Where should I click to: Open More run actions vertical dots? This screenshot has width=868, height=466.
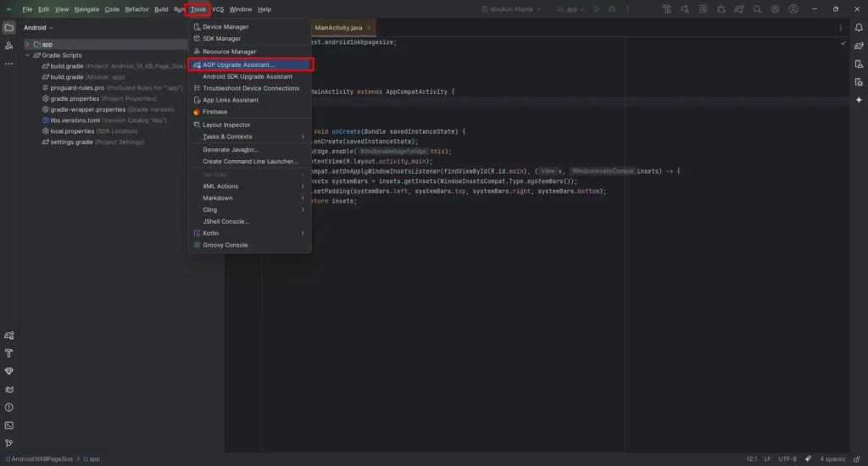[x=627, y=9]
